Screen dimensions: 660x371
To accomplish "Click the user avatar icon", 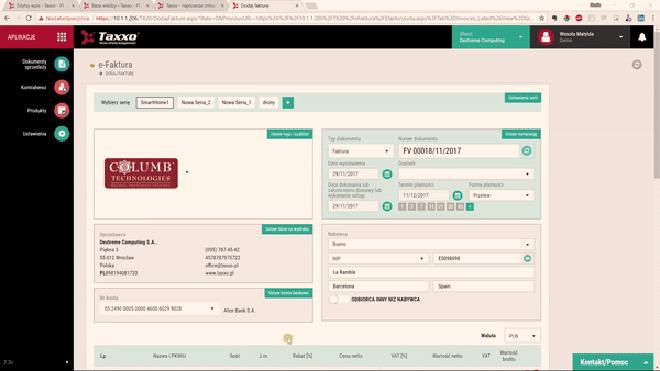I will [545, 37].
